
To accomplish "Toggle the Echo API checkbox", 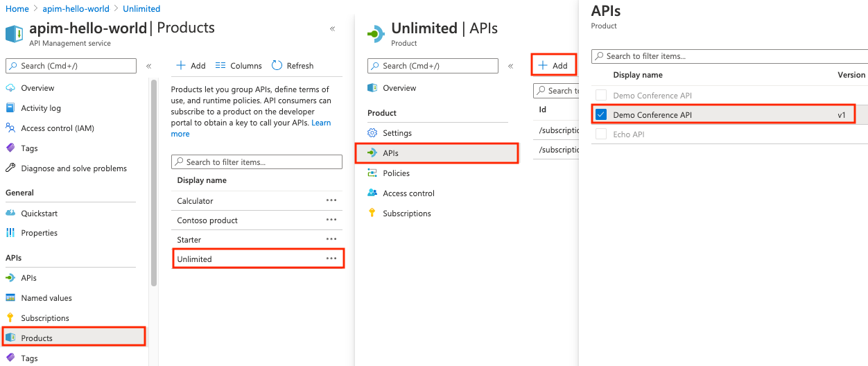I will (x=601, y=134).
